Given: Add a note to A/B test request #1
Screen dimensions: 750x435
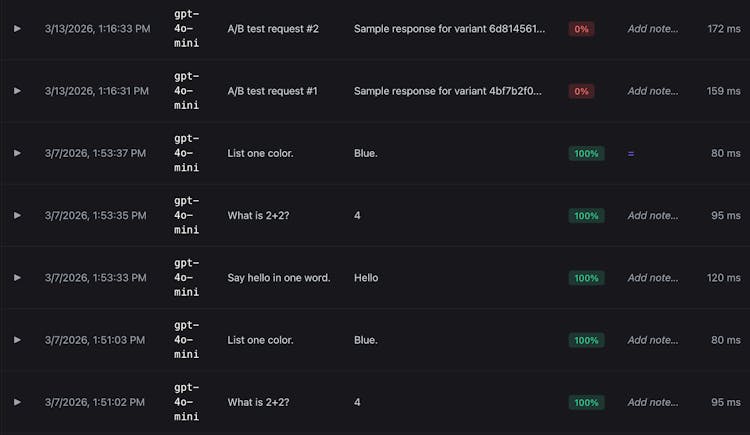Looking at the screenshot, I should click(x=652, y=91).
